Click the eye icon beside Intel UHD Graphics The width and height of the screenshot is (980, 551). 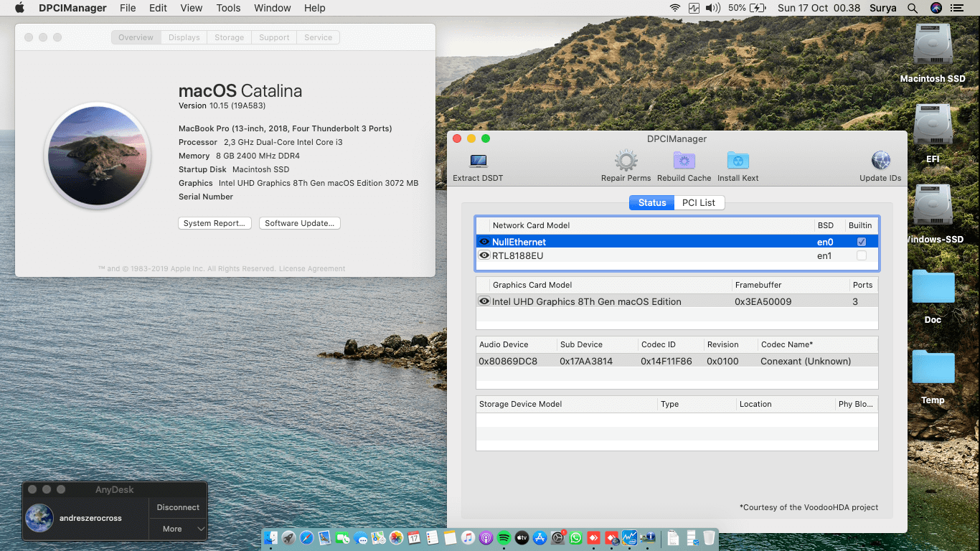click(x=484, y=301)
